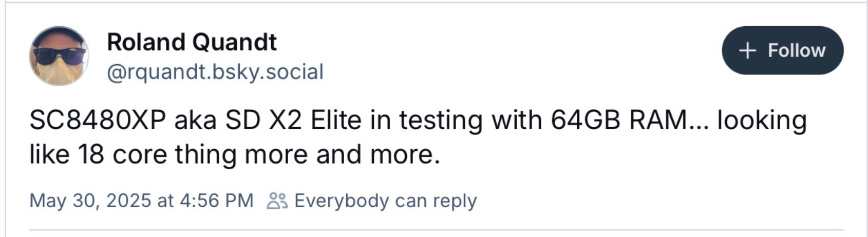Image resolution: width=868 pixels, height=237 pixels.
Task: Click the "4:56 PM" time text
Action: [x=217, y=201]
